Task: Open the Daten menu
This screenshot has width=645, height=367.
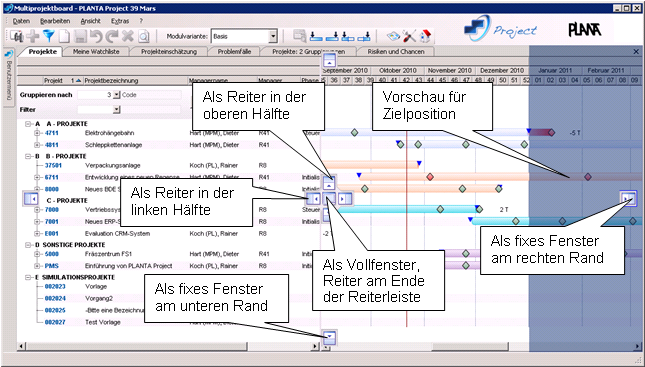Action: pos(21,21)
